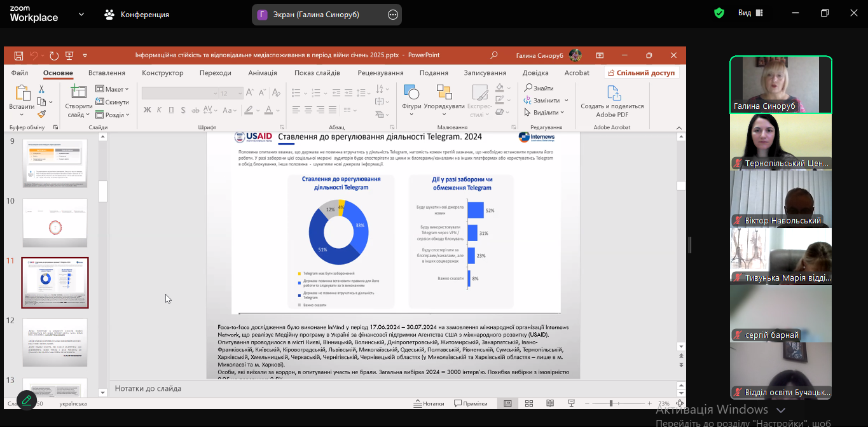Open options for shared screen Галина Синоруб
The image size is (868, 427).
coord(393,14)
